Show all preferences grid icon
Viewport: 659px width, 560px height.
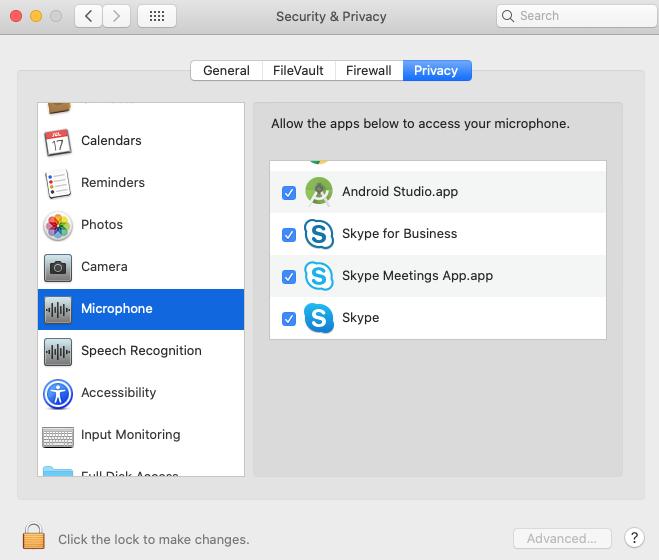(x=157, y=16)
